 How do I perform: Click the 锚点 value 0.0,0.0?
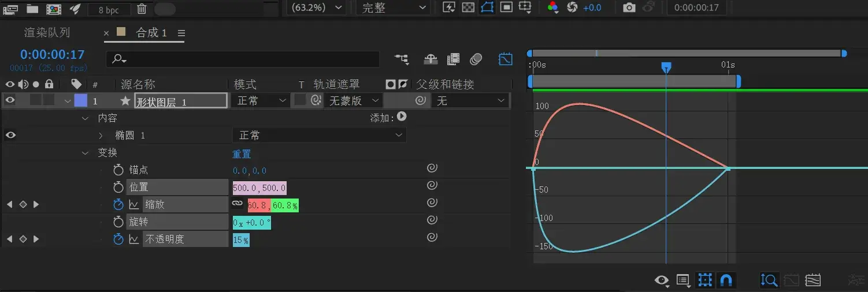click(250, 170)
